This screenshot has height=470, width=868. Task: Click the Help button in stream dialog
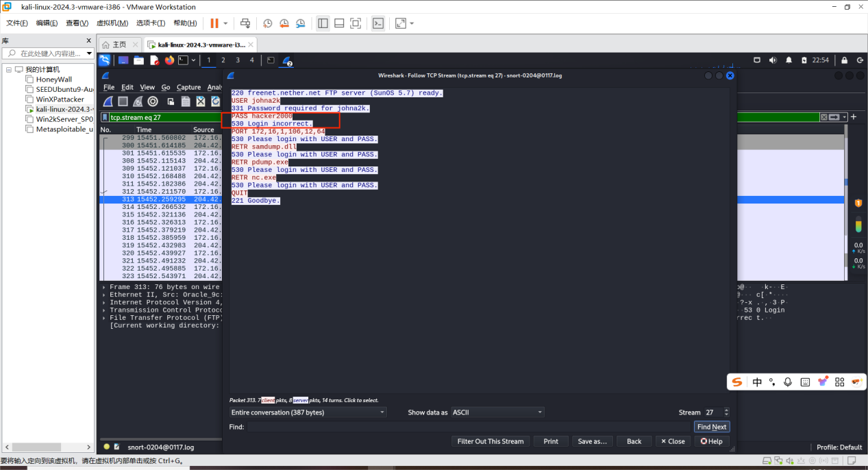[x=711, y=441]
